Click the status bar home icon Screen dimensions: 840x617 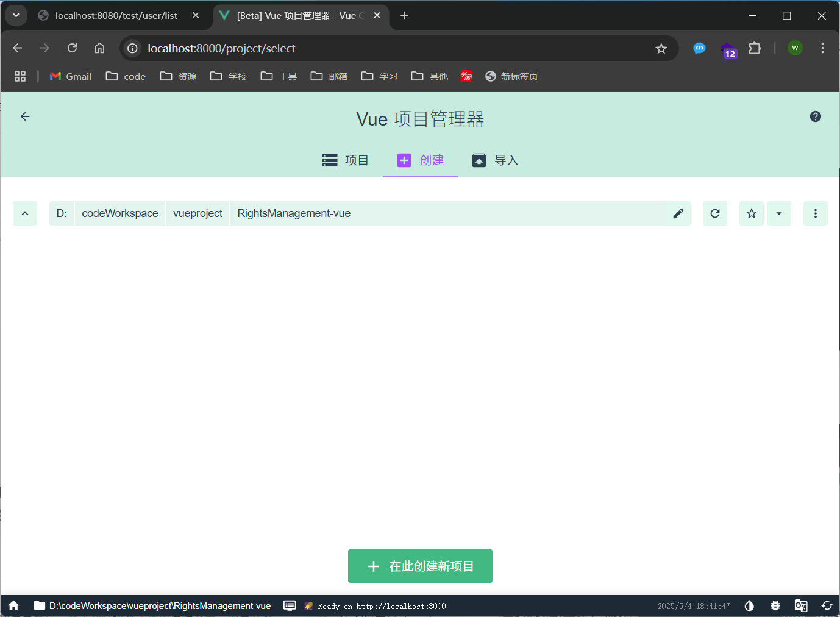click(14, 605)
